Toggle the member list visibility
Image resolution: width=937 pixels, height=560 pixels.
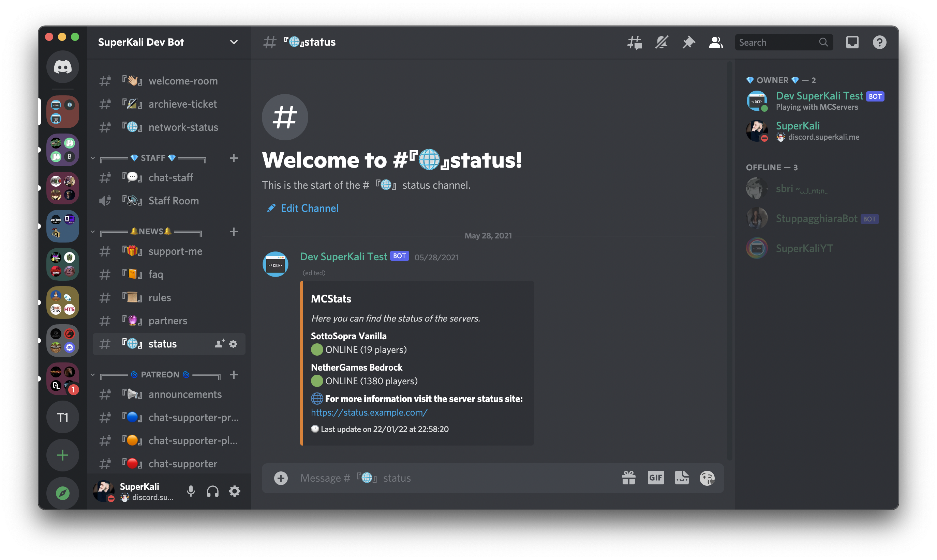click(x=716, y=42)
